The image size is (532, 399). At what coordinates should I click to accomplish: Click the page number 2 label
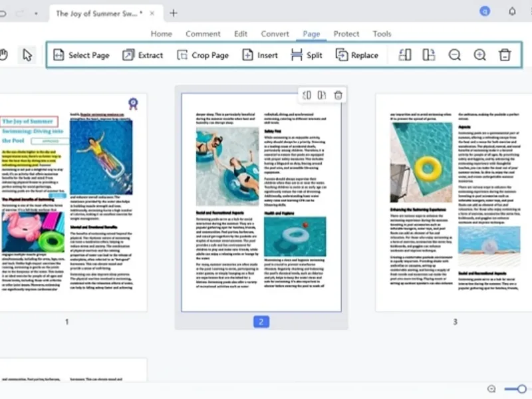[261, 322]
